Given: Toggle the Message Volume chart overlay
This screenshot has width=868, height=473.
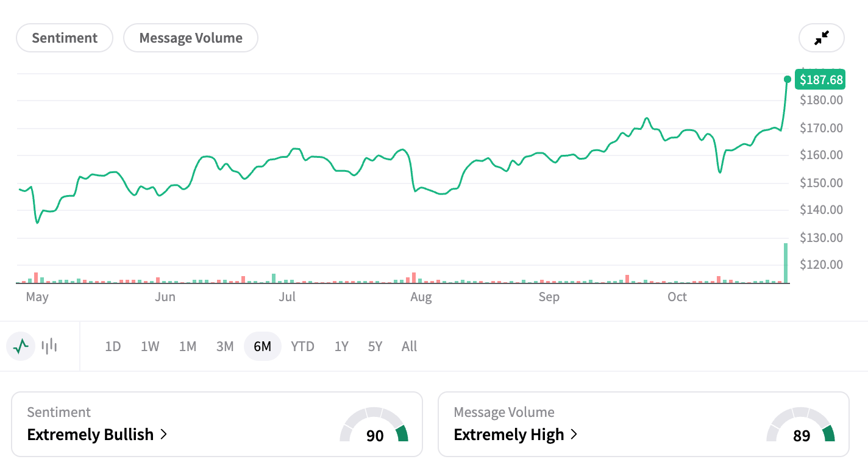Looking at the screenshot, I should (x=191, y=38).
